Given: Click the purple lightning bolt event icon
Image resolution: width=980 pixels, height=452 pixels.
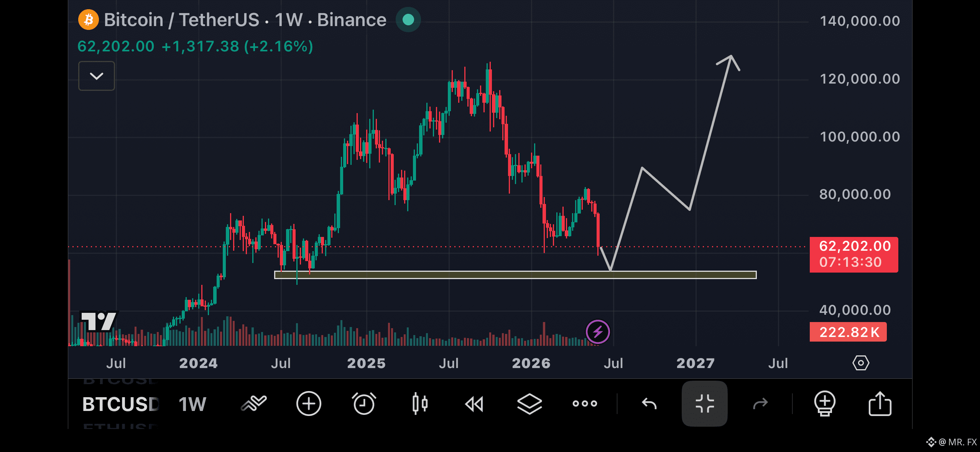Looking at the screenshot, I should [x=598, y=332].
